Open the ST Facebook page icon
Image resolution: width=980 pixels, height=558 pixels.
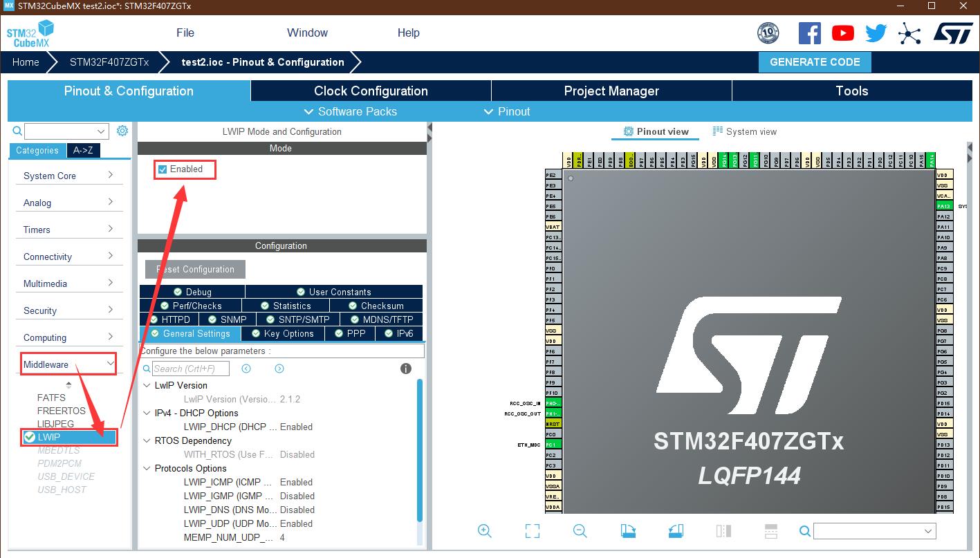[x=809, y=32]
